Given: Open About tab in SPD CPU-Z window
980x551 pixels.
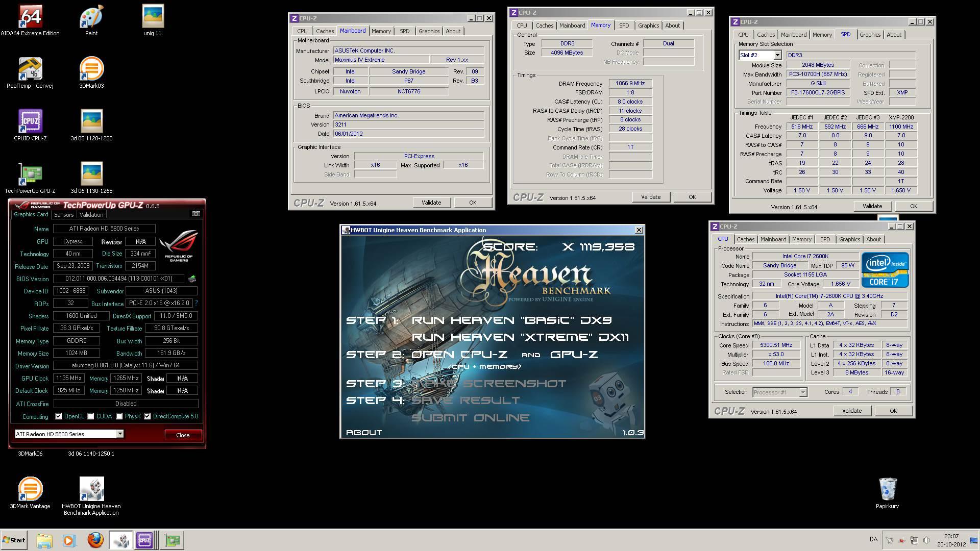Looking at the screenshot, I should [894, 35].
